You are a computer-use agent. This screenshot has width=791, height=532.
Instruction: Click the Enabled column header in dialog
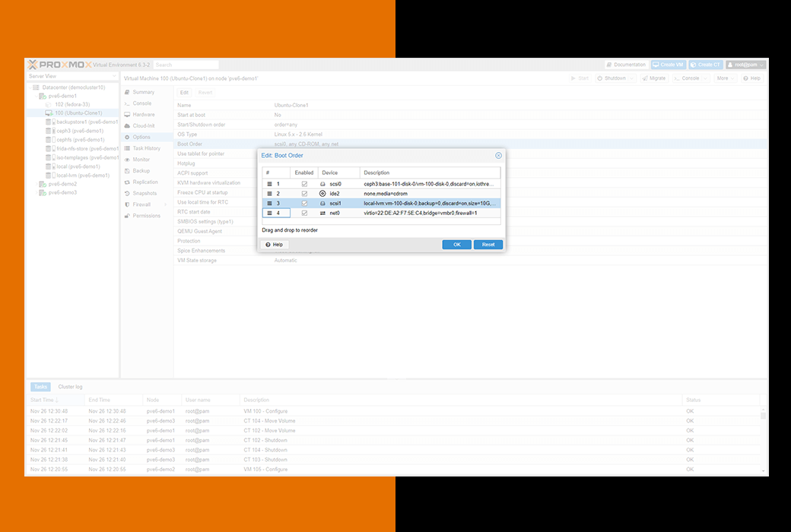pos(304,173)
